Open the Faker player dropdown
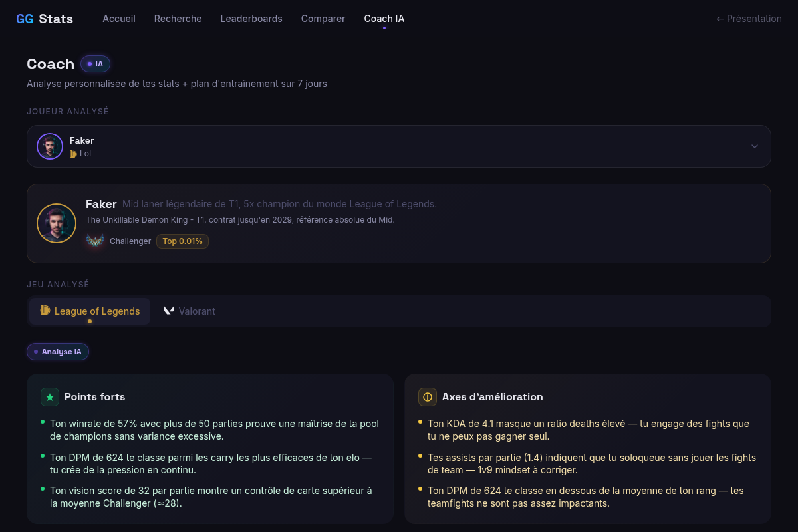Screen dimensions: 798x532 [399, 146]
